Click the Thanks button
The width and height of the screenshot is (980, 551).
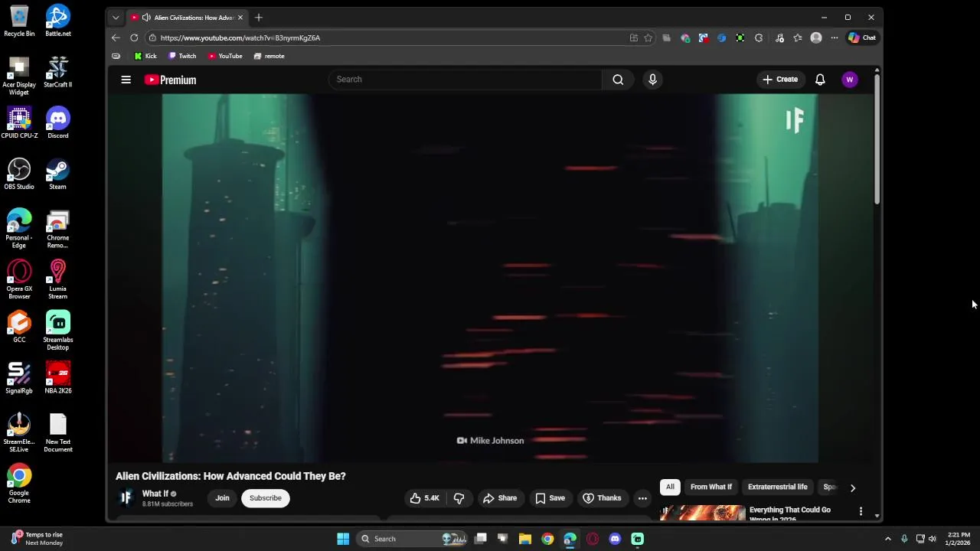tap(602, 498)
